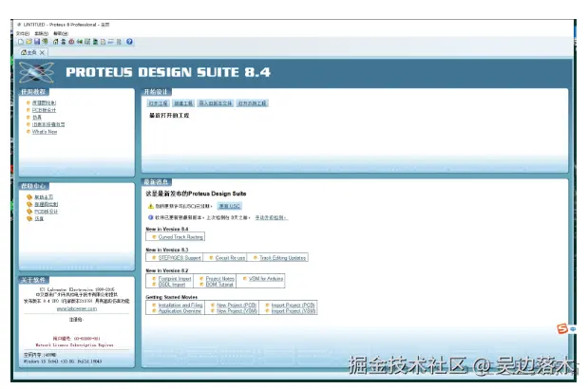The image size is (588, 389).
Task: Open fourth tutorial link above What's New
Action: click(48, 124)
